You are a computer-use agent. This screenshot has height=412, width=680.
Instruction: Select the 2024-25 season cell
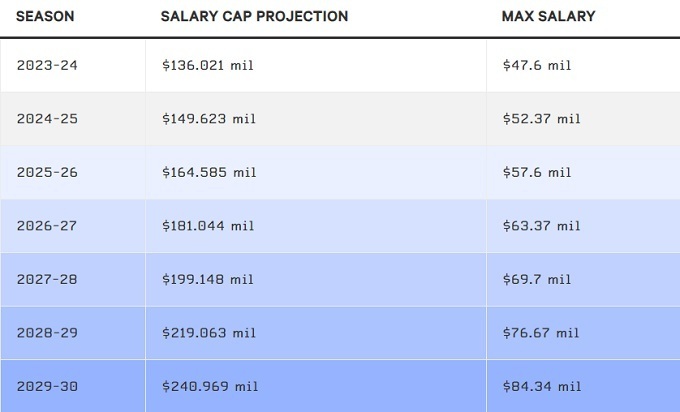click(x=46, y=119)
